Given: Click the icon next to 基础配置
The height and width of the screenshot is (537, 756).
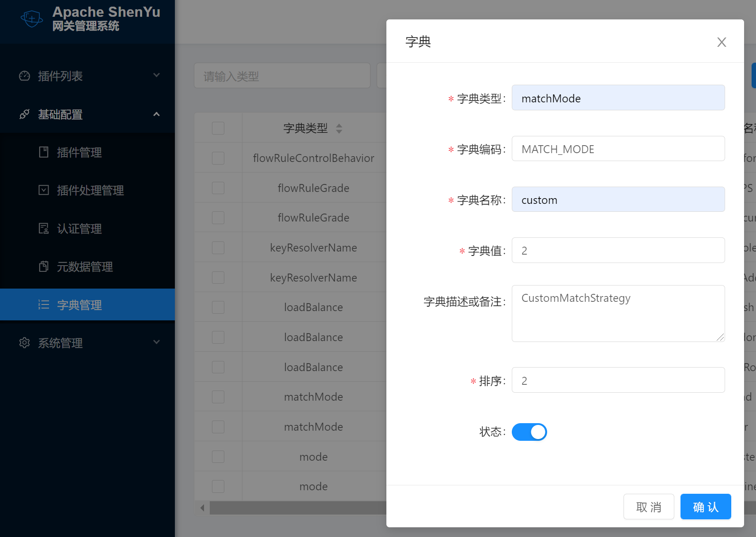Looking at the screenshot, I should pos(25,114).
